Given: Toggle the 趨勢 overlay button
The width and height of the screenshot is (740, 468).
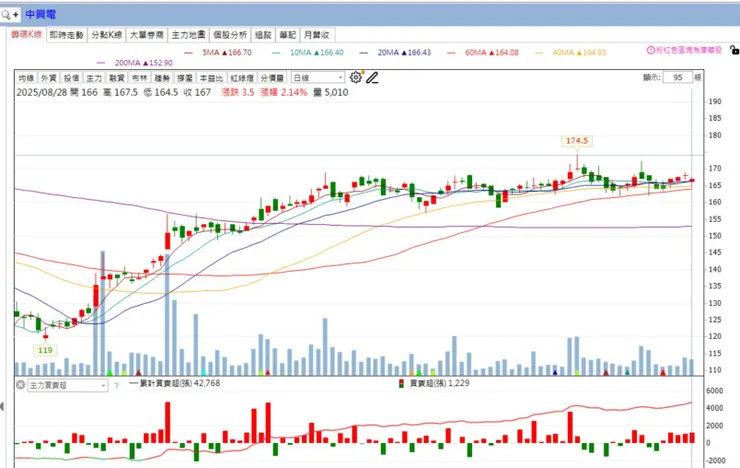Looking at the screenshot, I should tap(162, 78).
